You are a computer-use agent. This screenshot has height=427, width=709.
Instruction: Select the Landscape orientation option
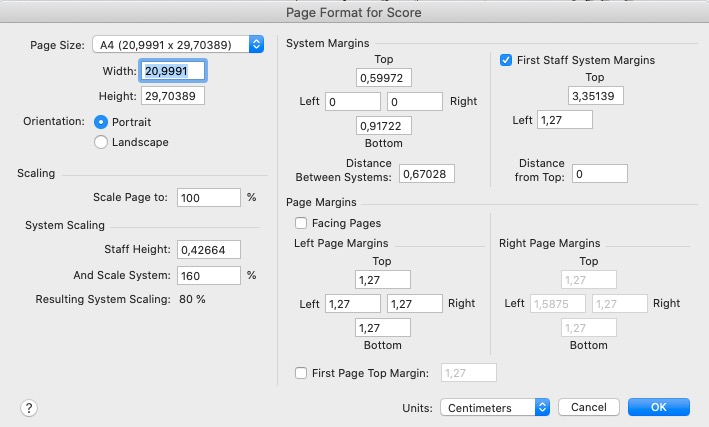tap(101, 142)
